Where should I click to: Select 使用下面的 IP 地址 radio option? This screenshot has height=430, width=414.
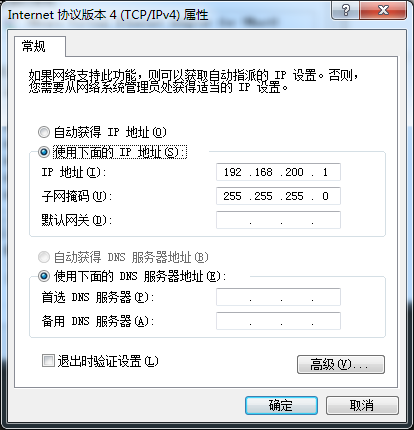click(x=44, y=152)
